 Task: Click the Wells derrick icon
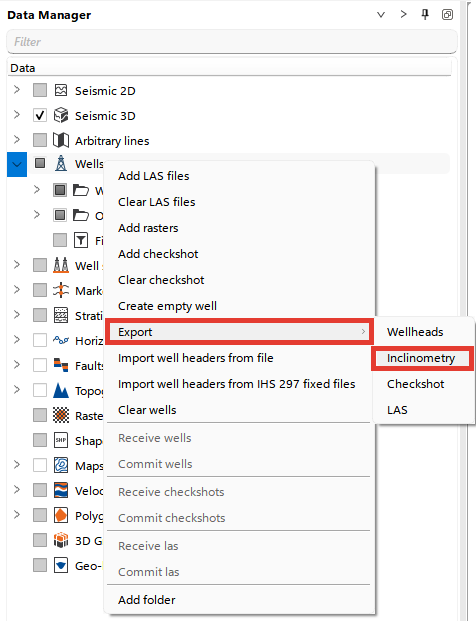pos(61,163)
